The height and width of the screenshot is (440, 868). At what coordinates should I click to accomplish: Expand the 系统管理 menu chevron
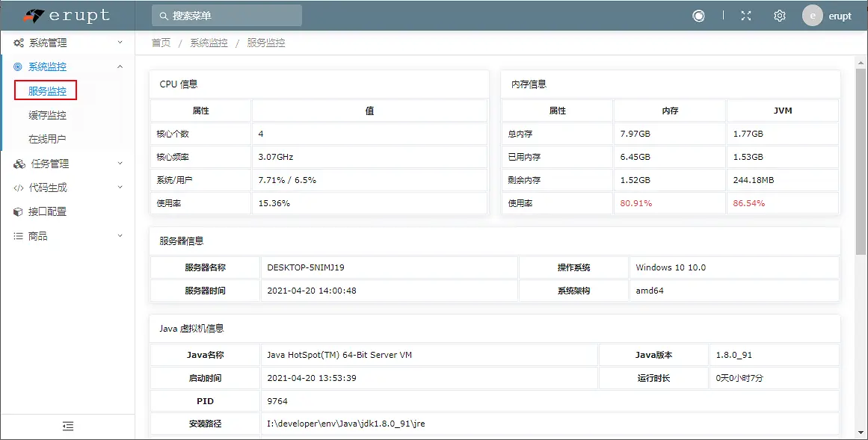tap(118, 43)
